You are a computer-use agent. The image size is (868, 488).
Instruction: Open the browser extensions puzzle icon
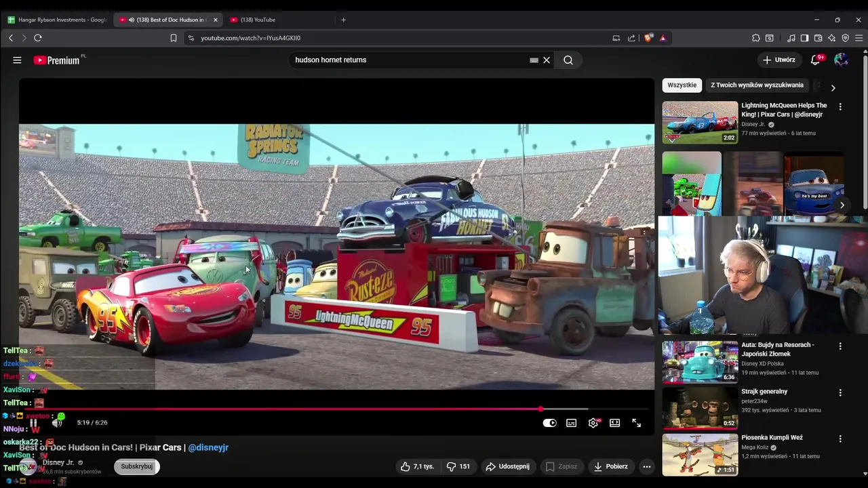pos(756,38)
